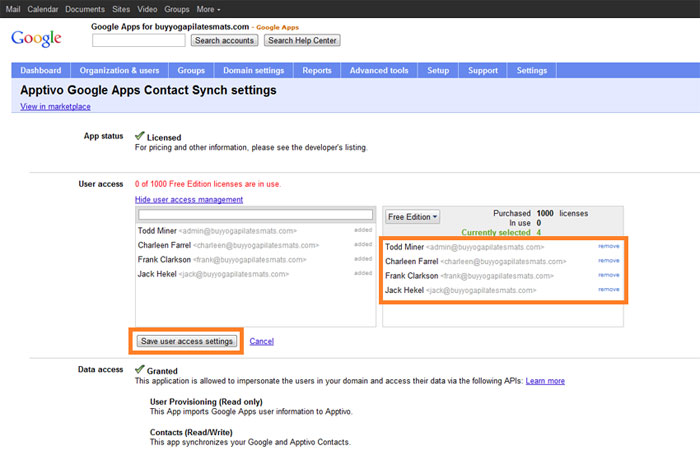Go to the Domain settings tab
The height and width of the screenshot is (455, 700).
tap(252, 71)
